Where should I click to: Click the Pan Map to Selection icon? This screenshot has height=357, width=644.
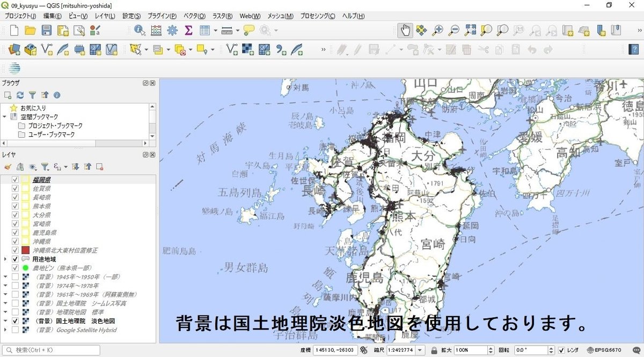421,31
